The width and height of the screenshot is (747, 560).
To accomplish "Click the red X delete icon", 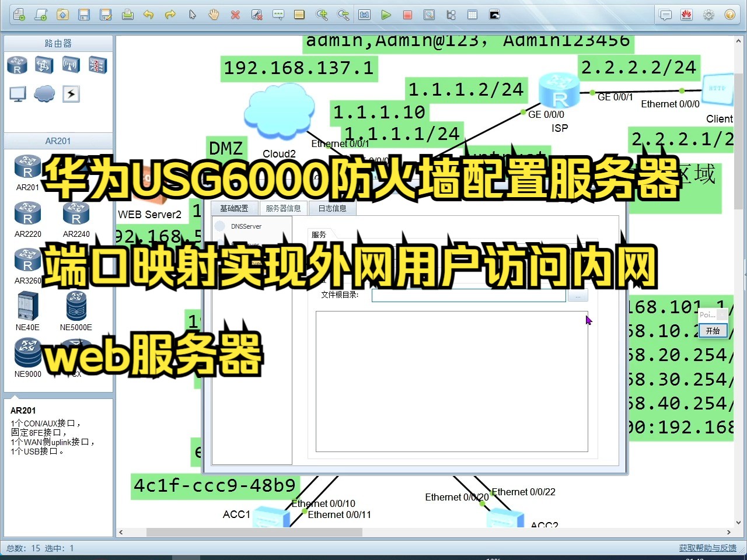I will (235, 15).
